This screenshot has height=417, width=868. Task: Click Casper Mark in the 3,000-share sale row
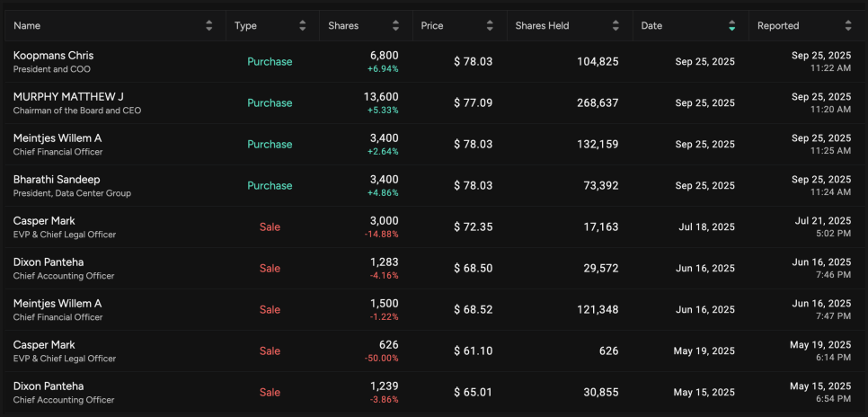tap(44, 221)
